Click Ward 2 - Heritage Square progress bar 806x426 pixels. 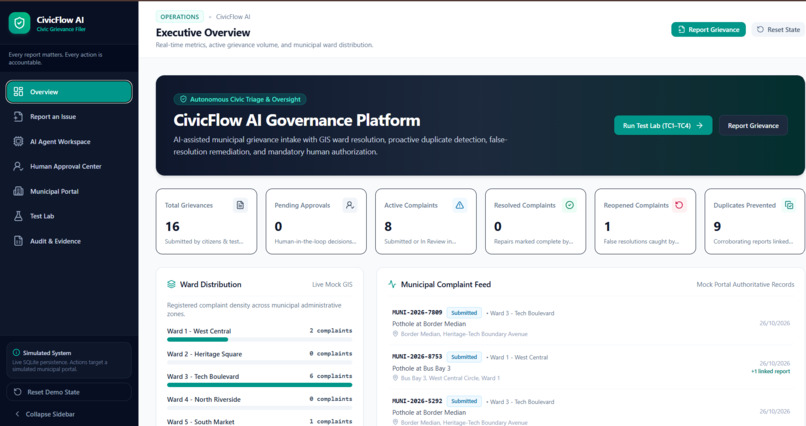pyautogui.click(x=260, y=362)
